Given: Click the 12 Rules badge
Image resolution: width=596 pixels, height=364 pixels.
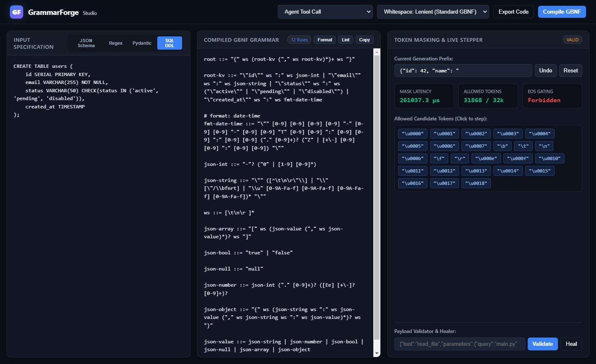Looking at the screenshot, I should (299, 40).
